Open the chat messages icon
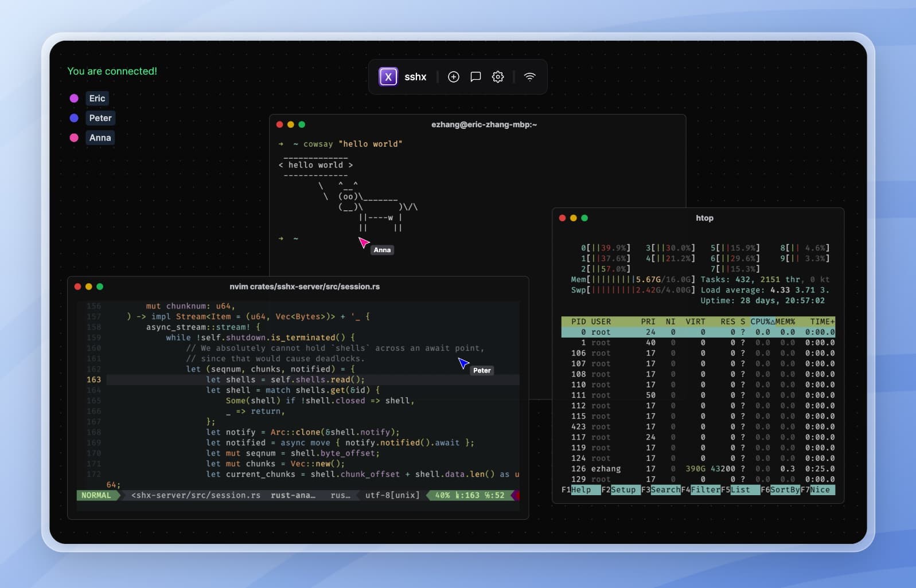 tap(475, 77)
